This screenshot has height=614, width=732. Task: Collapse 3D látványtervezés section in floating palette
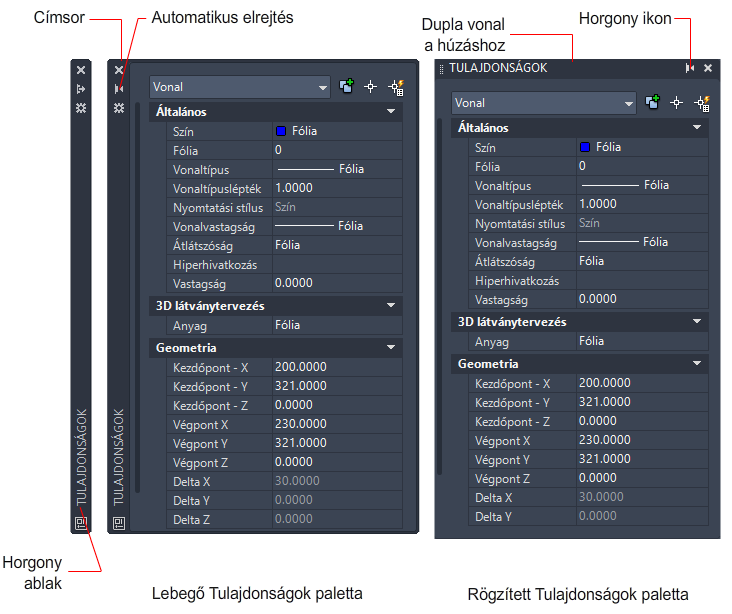(391, 305)
